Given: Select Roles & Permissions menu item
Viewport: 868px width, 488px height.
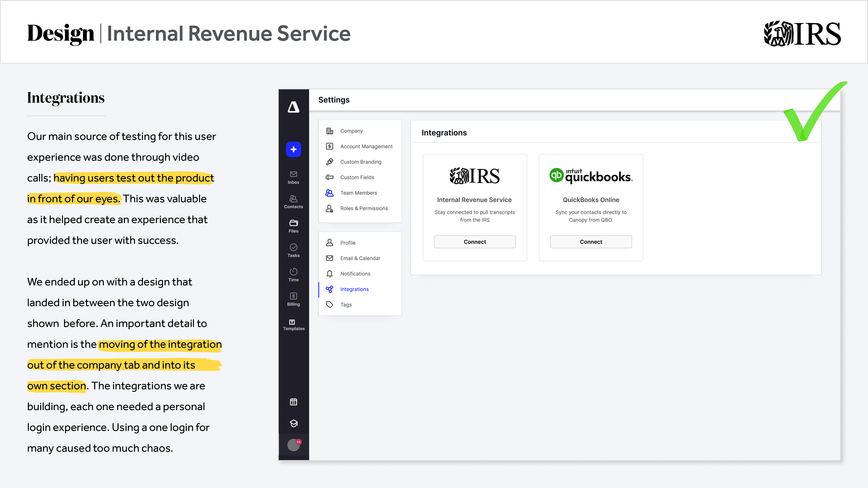Looking at the screenshot, I should point(360,208).
